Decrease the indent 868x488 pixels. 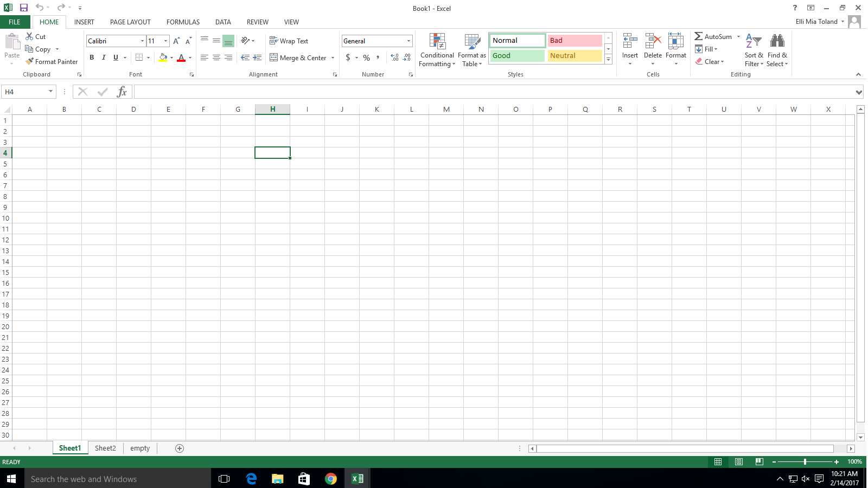coord(245,57)
